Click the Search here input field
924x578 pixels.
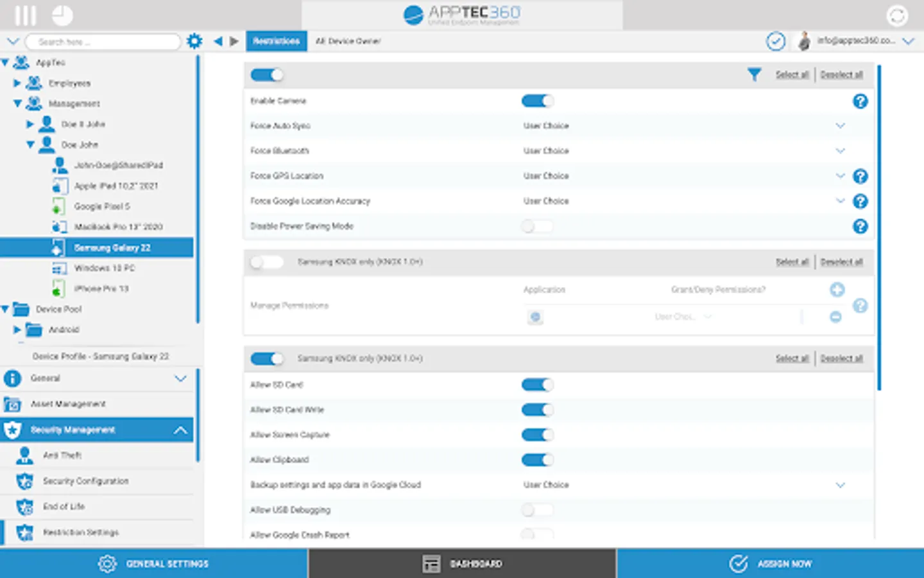[x=103, y=42]
